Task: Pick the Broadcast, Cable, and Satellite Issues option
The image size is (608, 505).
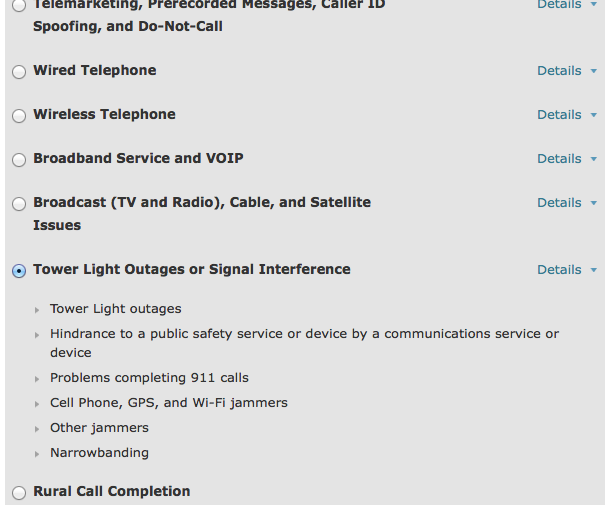Action: pos(19,204)
